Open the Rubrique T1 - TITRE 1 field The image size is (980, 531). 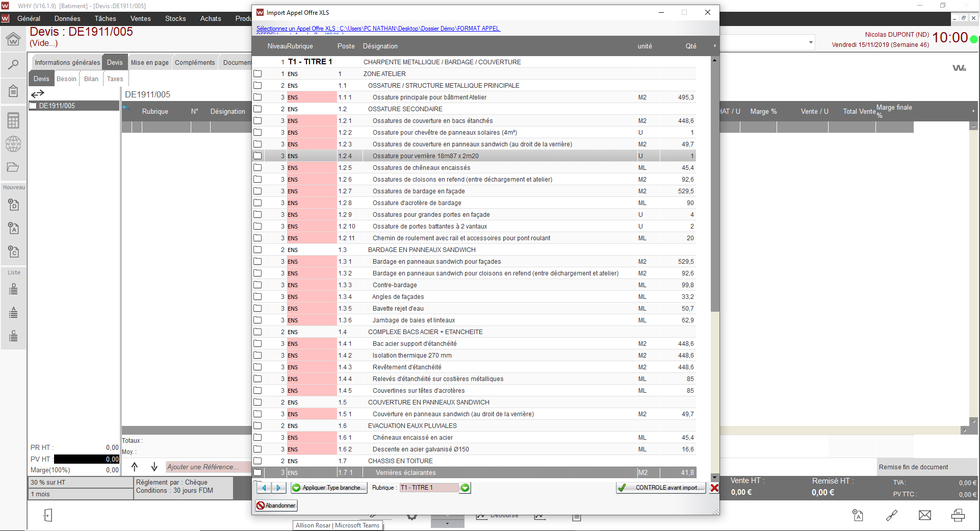click(429, 488)
